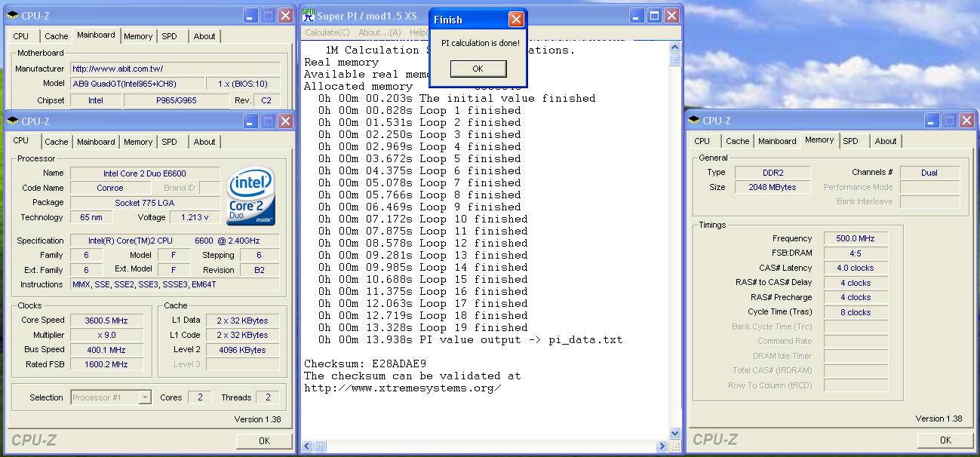980x457 pixels.
Task: Select the CPU tab in the Memory CPU-Z window
Action: [x=702, y=141]
